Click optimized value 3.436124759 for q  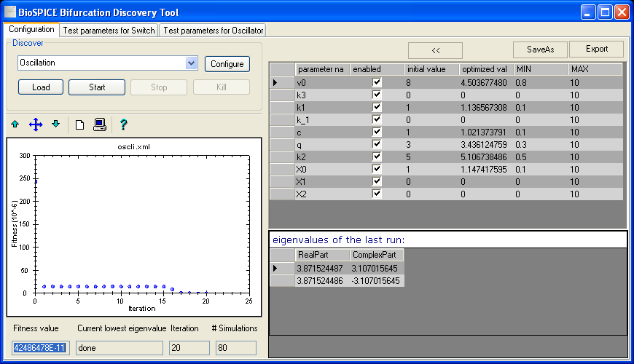pyautogui.click(x=486, y=145)
